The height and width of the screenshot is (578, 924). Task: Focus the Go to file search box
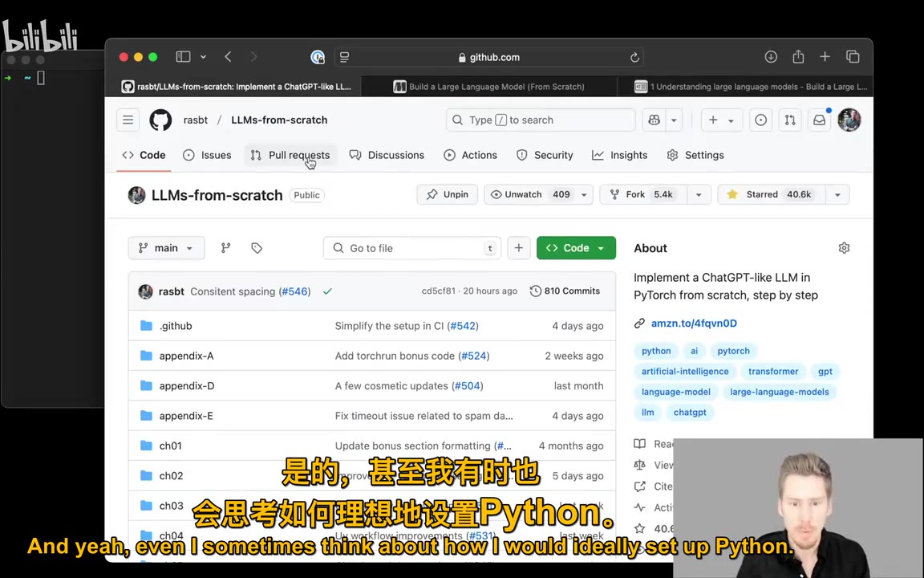pyautogui.click(x=412, y=248)
